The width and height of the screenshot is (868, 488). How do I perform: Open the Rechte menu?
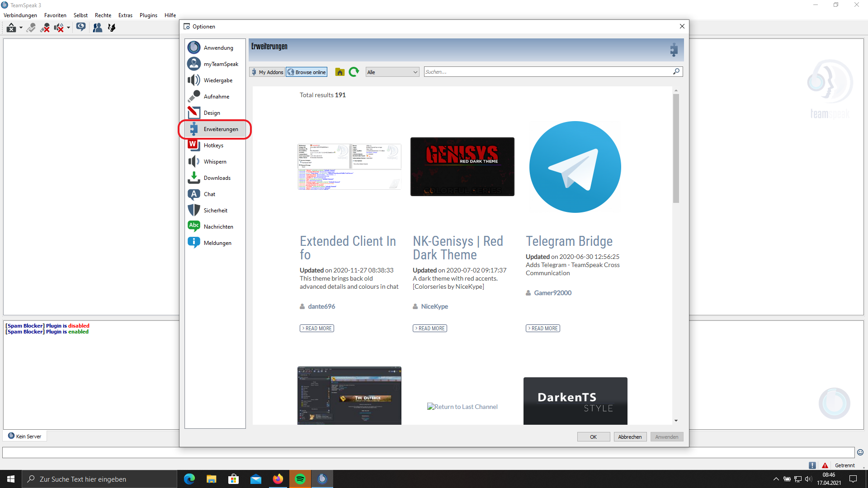[x=103, y=15]
